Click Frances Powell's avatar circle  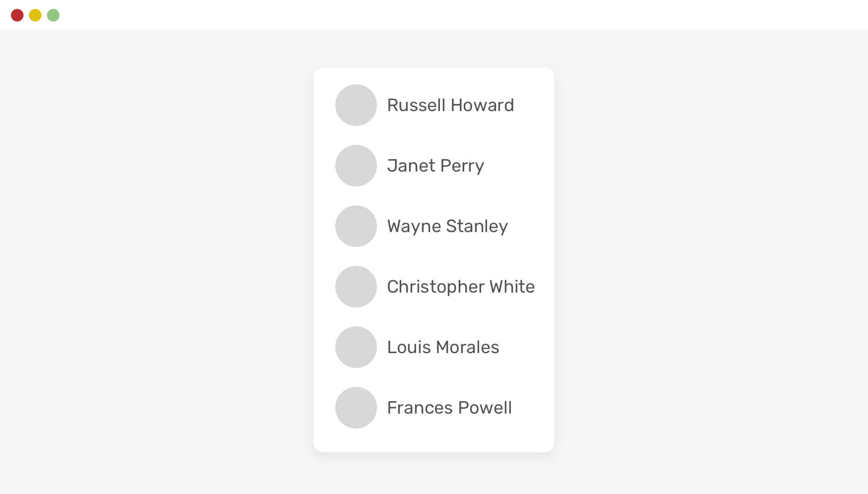(x=356, y=408)
